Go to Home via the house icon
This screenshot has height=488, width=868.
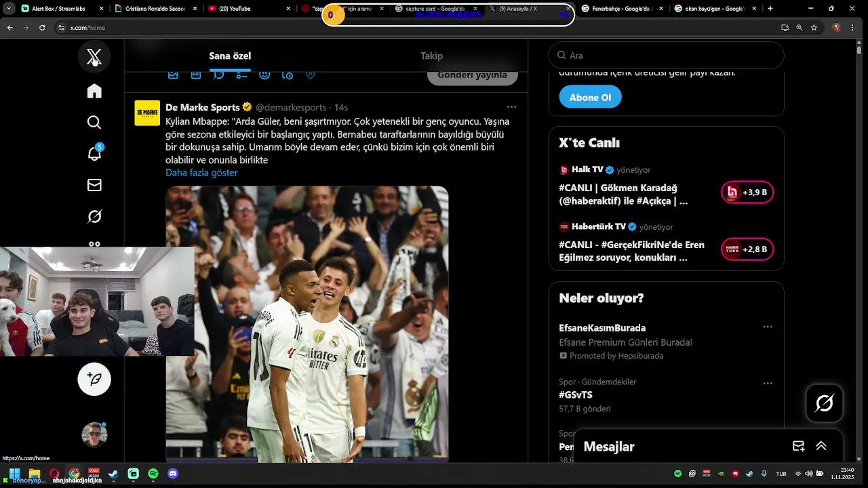click(x=94, y=91)
